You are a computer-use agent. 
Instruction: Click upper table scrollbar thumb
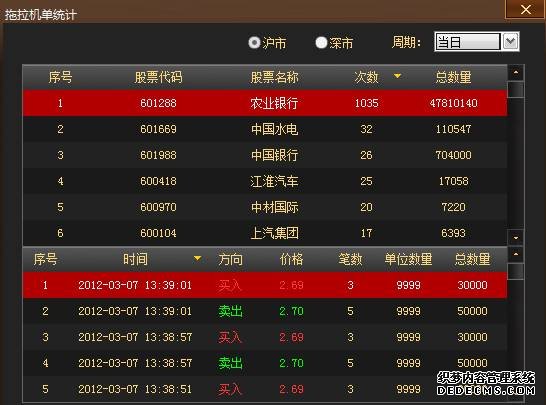tap(516, 89)
